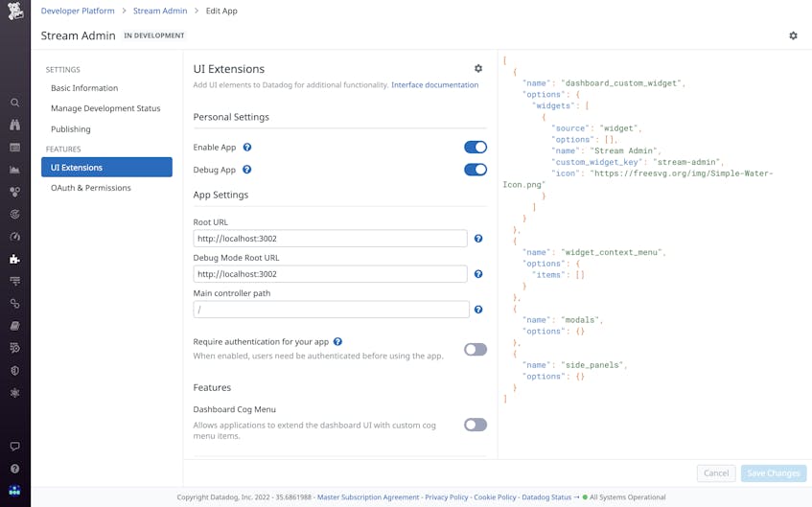Open the search magnifier in the sidebar
Screen dimensions: 812x507
click(15, 103)
